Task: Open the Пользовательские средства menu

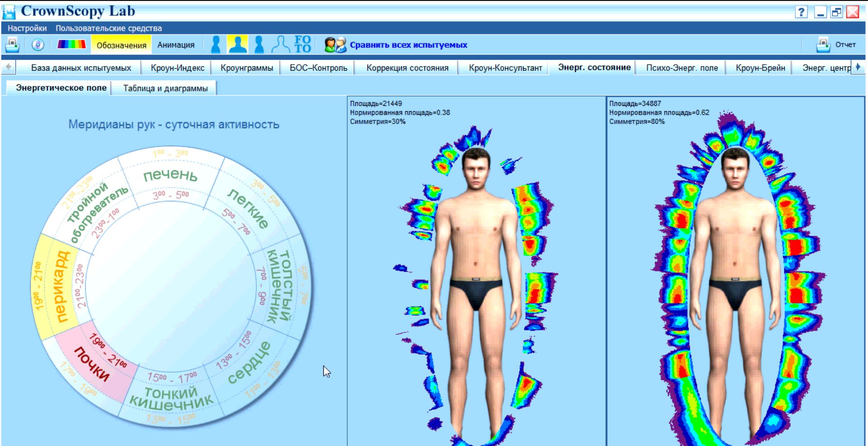Action: click(x=108, y=28)
